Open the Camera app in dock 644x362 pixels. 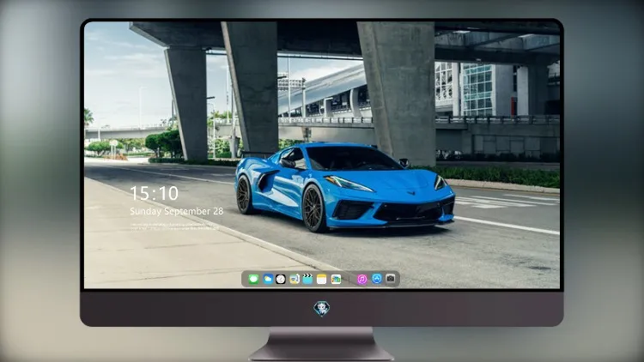[391, 279]
